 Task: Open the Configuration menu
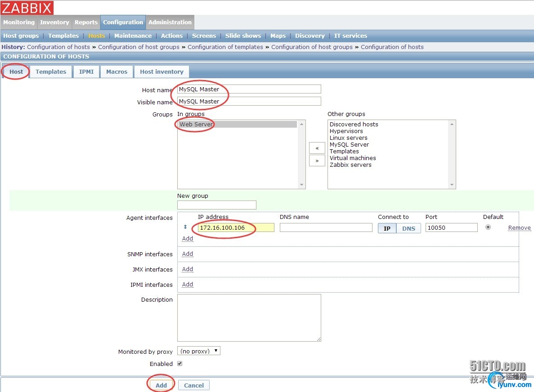pyautogui.click(x=123, y=22)
